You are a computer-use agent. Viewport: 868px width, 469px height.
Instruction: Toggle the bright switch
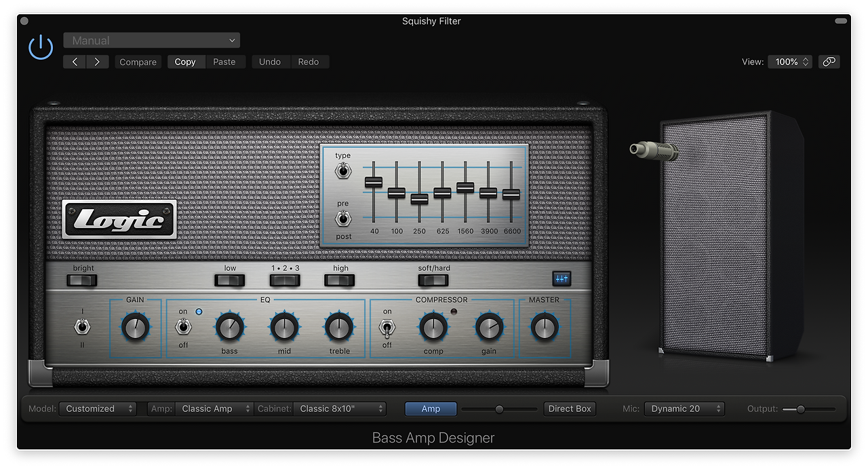click(x=83, y=280)
